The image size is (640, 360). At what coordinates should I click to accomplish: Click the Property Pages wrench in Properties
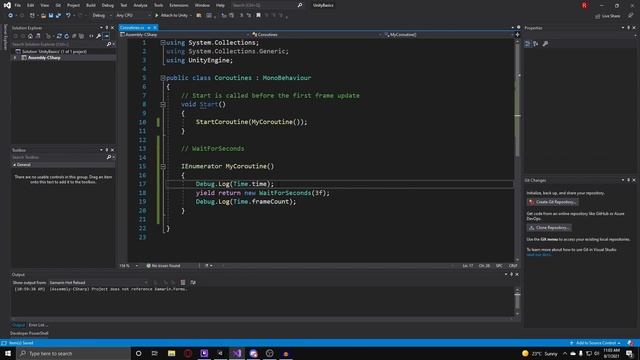pos(545,44)
